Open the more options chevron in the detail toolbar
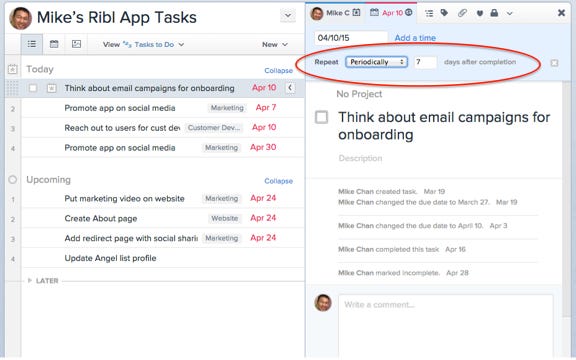 pos(510,13)
